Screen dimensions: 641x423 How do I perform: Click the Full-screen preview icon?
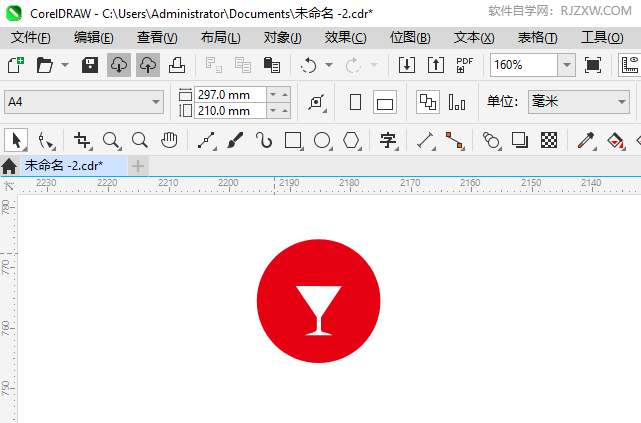click(x=593, y=65)
